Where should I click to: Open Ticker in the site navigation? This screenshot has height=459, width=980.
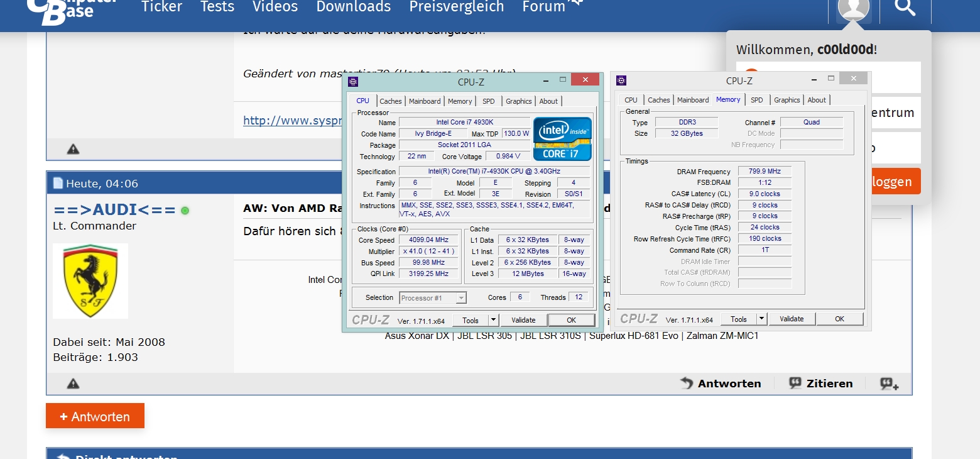(161, 7)
